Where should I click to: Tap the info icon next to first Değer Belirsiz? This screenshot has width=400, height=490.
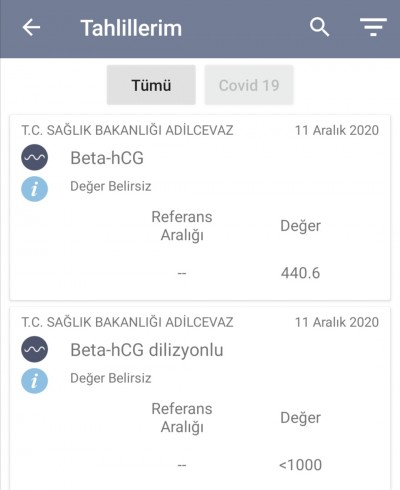click(x=35, y=189)
